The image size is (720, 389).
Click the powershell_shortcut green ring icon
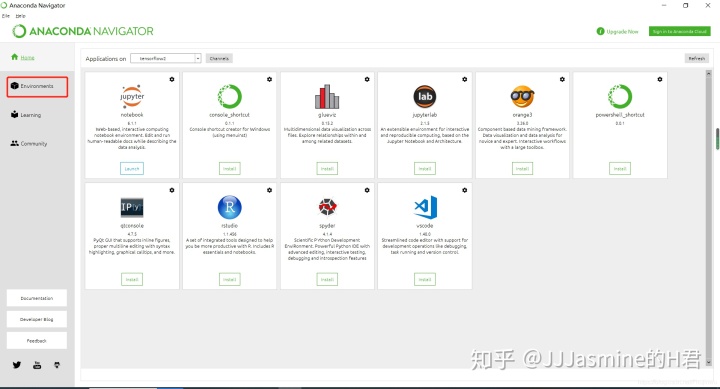[620, 96]
